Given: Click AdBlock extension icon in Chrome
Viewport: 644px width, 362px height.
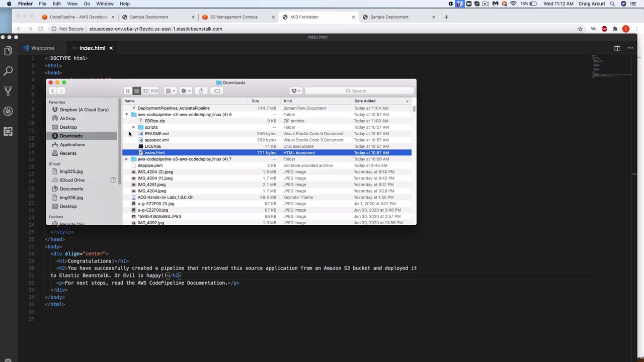Looking at the screenshot, I should pos(604,29).
